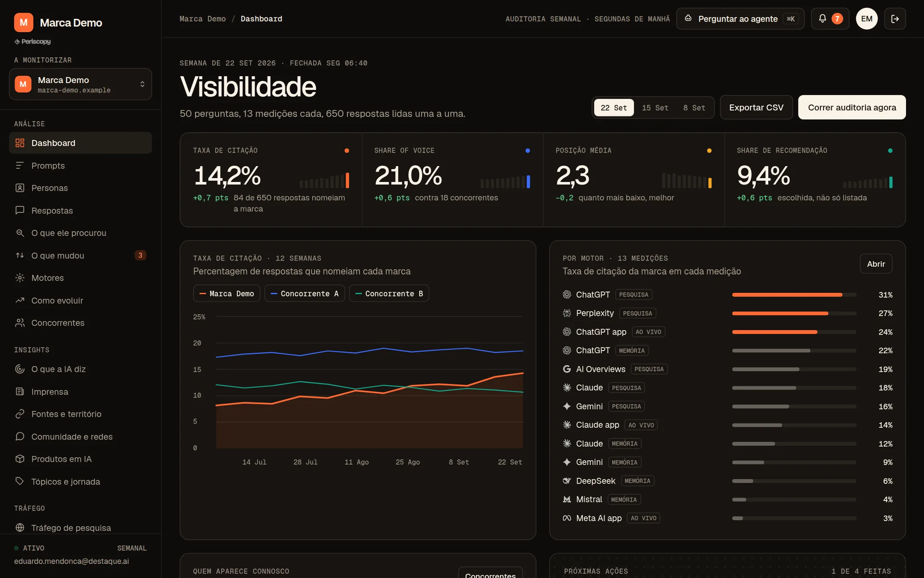Viewport: 924px width, 578px height.
Task: Expand the Marca Demo brand selector
Action: pyautogui.click(x=80, y=84)
